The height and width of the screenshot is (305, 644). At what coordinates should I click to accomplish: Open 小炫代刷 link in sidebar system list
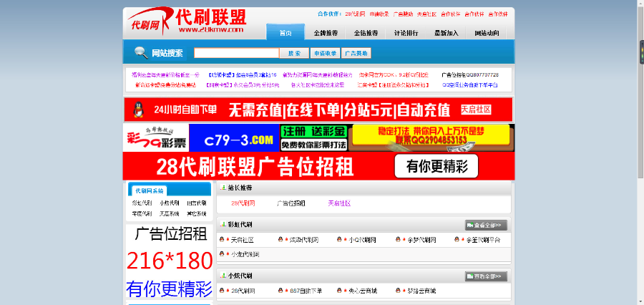pos(169,203)
